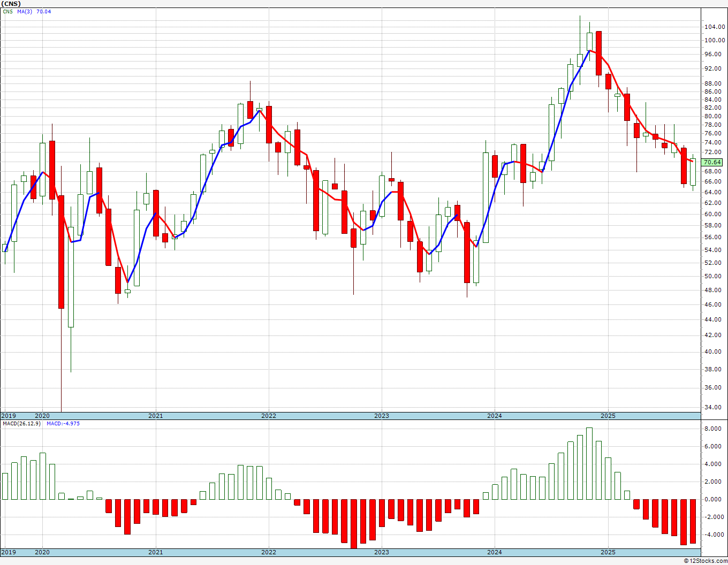
Task: Select the -2.000 MACD axis label
Action: pos(714,517)
